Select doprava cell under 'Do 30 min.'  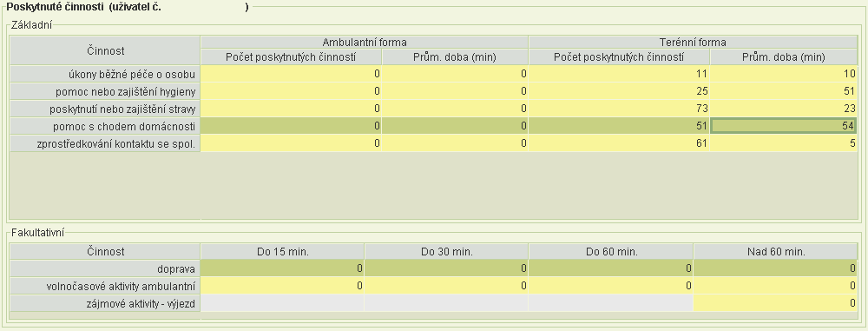pos(446,268)
